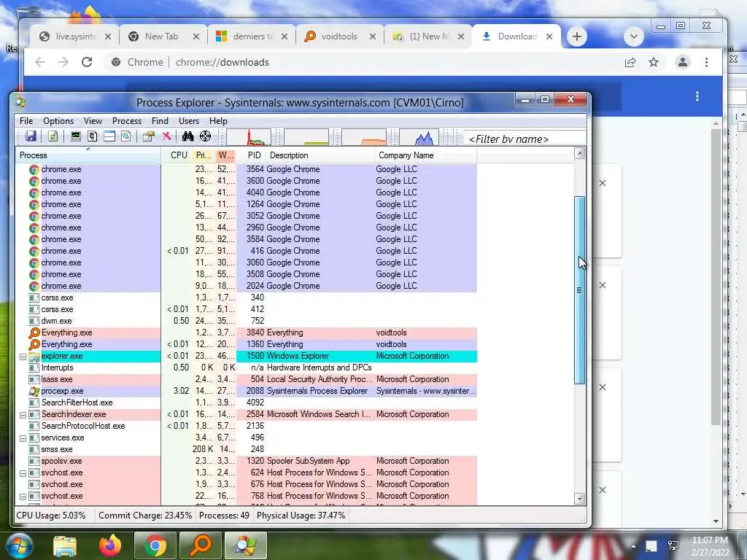Select the lsass.exe process row
This screenshot has width=747, height=560.
pos(247,379)
